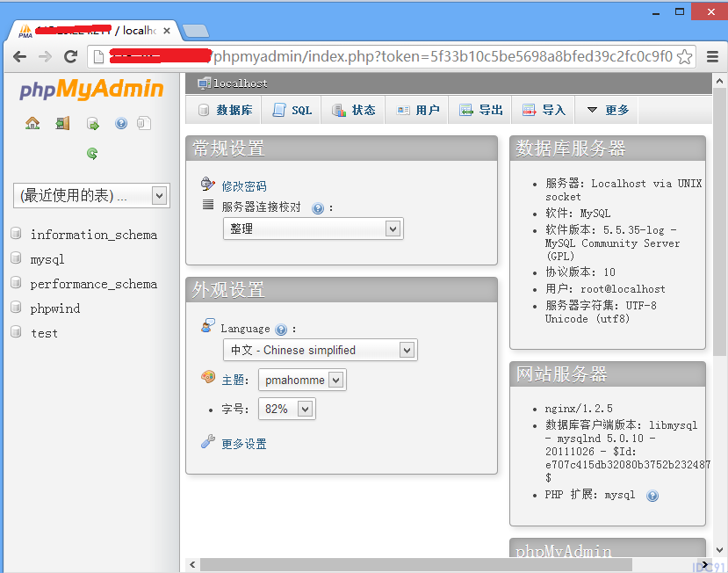Click the mysql database cylinder icon
The width and height of the screenshot is (728, 573).
(17, 257)
